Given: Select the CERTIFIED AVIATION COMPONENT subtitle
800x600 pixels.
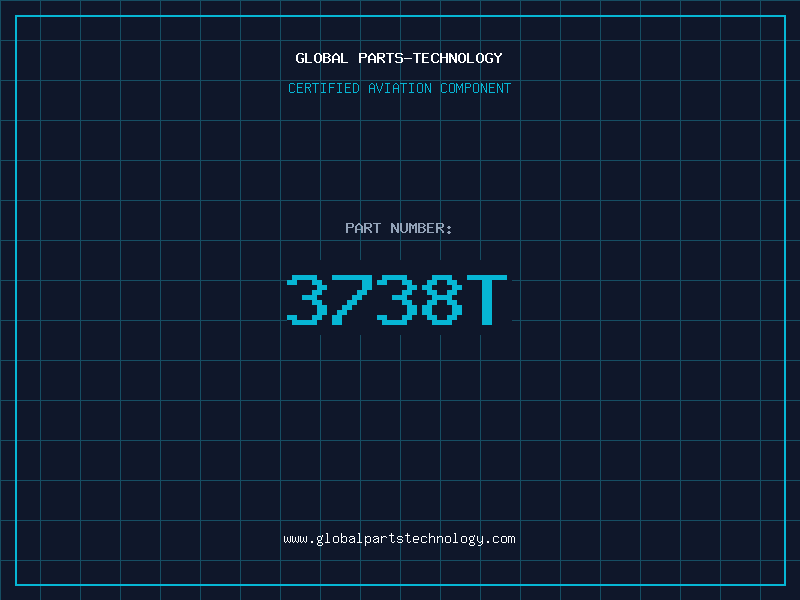Looking at the screenshot, I should [x=399, y=88].
